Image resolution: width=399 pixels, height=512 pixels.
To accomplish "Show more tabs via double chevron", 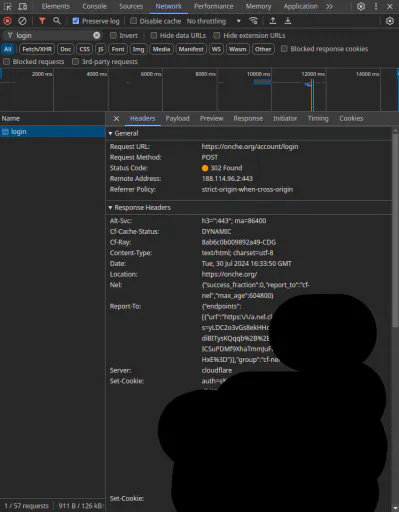I will 329,6.
